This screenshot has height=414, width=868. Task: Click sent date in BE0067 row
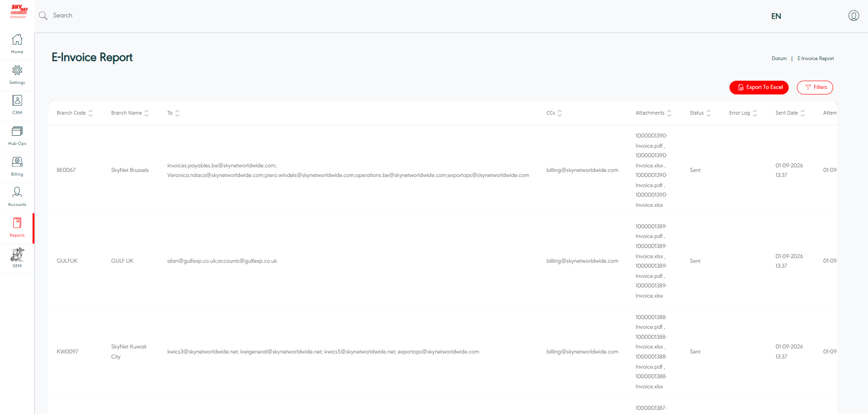(789, 171)
